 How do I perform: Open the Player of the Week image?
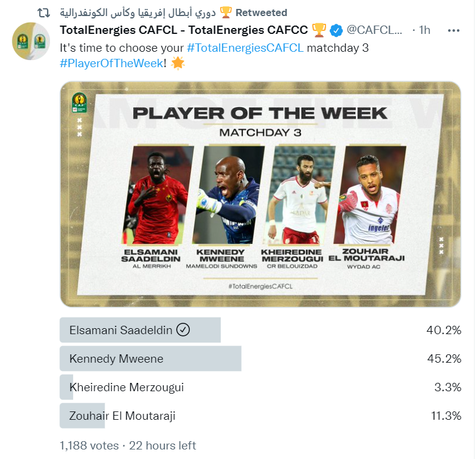tap(261, 194)
